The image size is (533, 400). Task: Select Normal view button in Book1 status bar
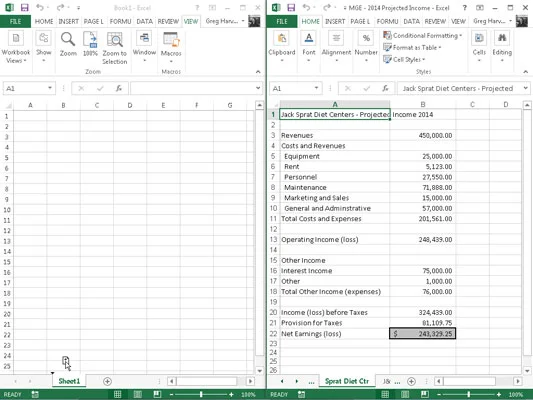tap(118, 394)
